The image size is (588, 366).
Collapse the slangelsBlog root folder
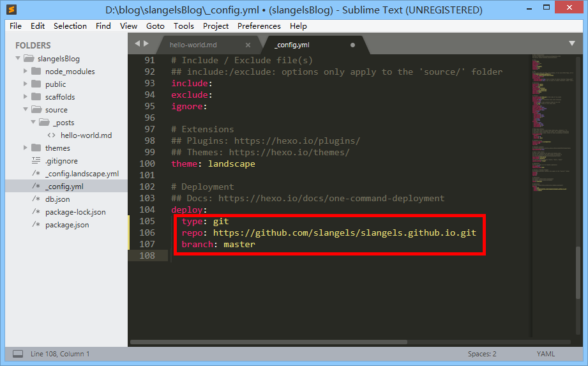(18, 58)
